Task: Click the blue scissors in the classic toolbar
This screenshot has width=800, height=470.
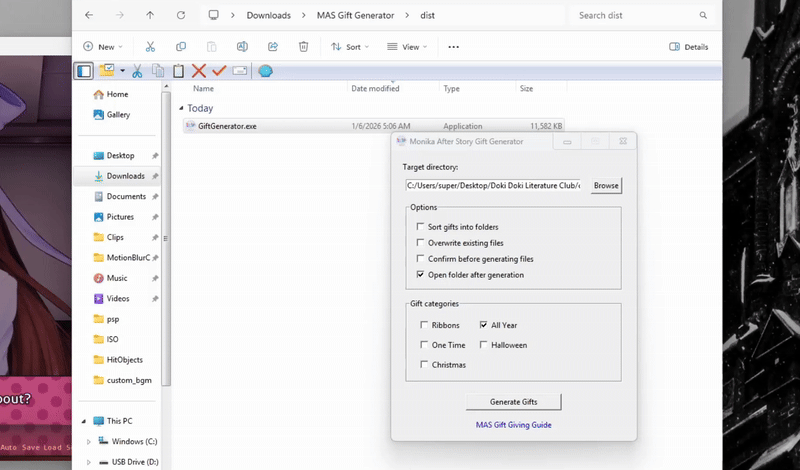Action: tap(137, 71)
